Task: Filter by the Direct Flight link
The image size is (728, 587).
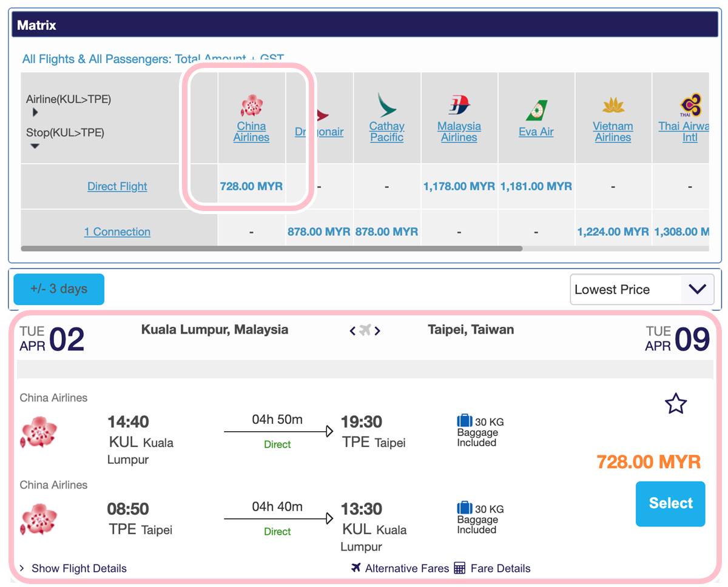Action: click(117, 186)
